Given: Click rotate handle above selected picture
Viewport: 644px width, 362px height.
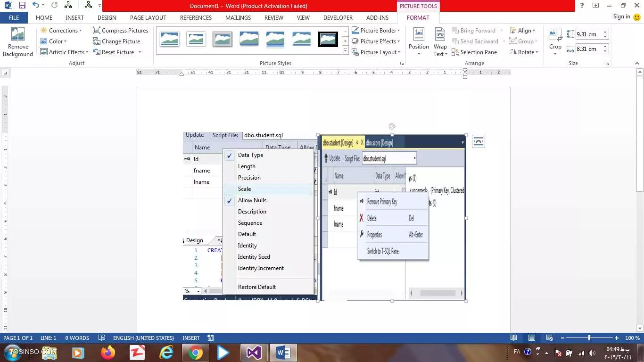Looking at the screenshot, I should (x=392, y=126).
